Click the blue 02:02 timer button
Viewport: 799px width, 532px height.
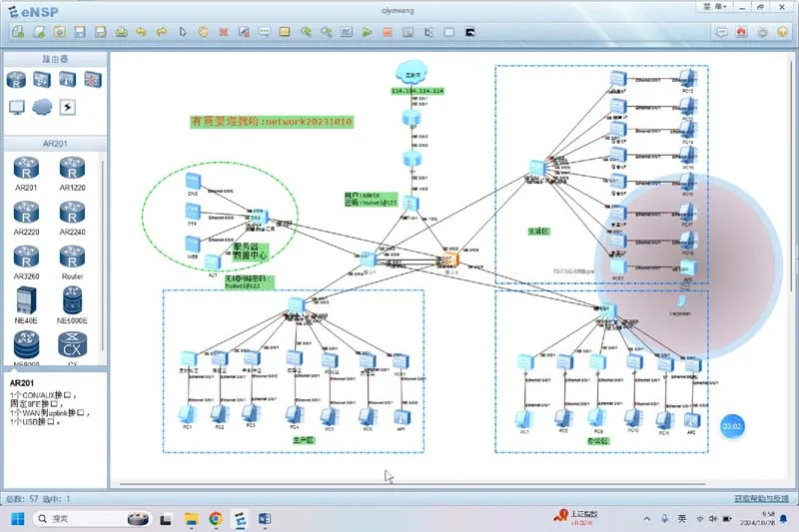pos(732,426)
